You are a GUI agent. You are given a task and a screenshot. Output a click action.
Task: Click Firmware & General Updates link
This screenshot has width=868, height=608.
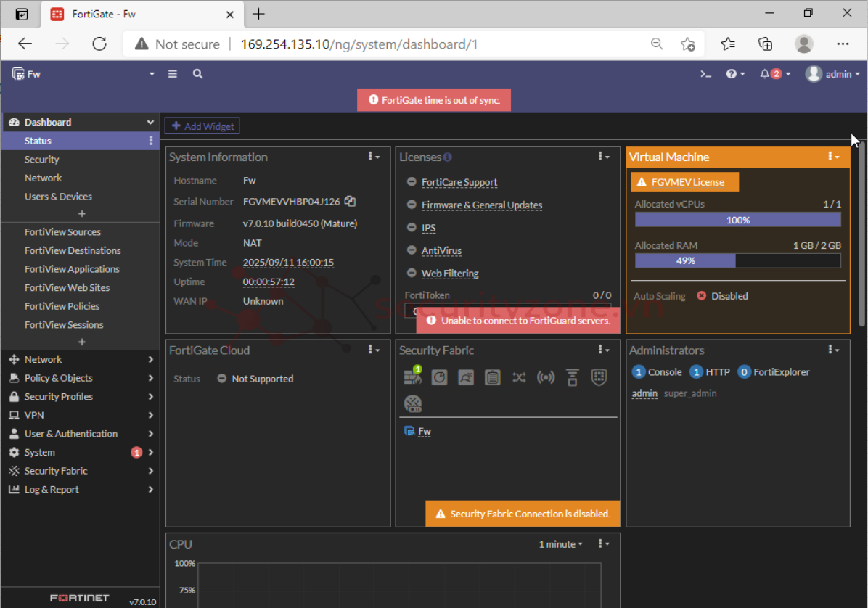pyautogui.click(x=482, y=205)
